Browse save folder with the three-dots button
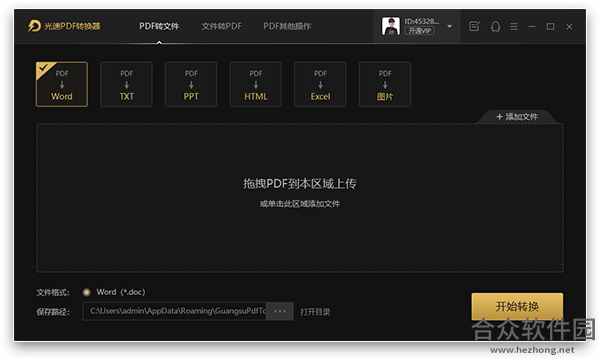The height and width of the screenshot is (360, 600). tap(280, 311)
